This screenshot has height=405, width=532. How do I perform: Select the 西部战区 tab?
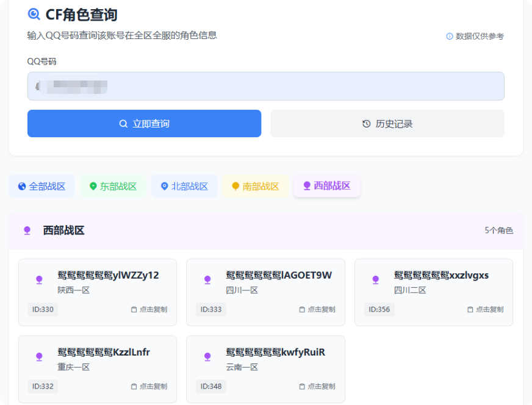[327, 185]
